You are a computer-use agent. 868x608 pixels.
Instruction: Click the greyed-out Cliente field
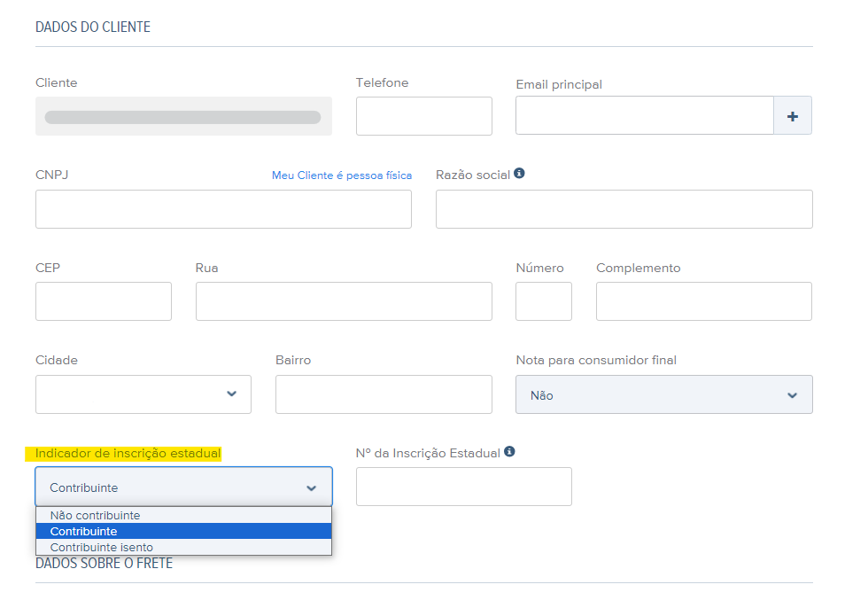[x=184, y=116]
